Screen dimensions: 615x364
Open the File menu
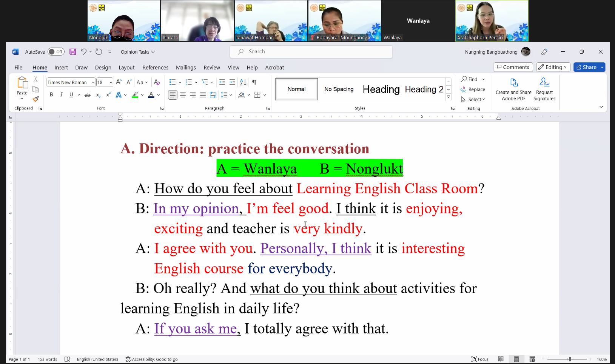click(18, 67)
